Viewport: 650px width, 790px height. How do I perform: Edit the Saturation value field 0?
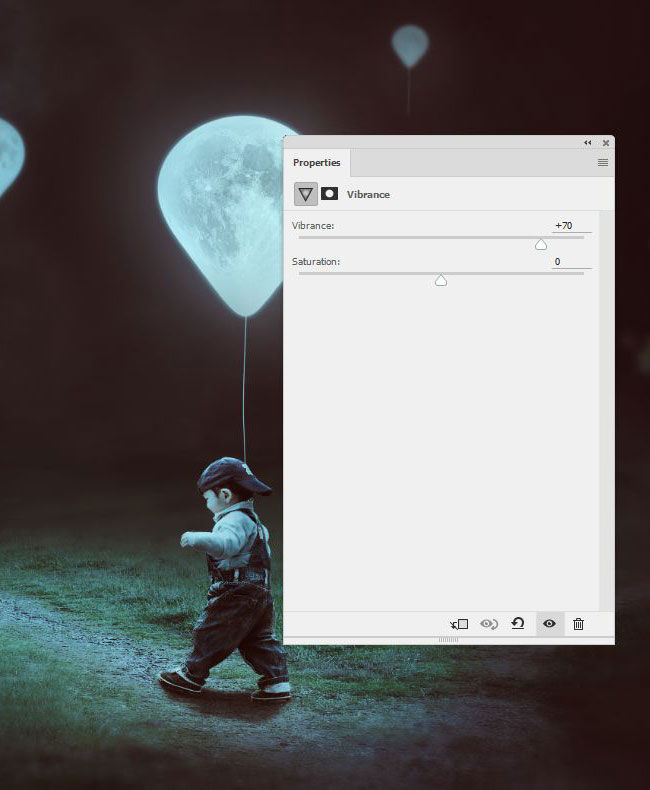pyautogui.click(x=571, y=261)
